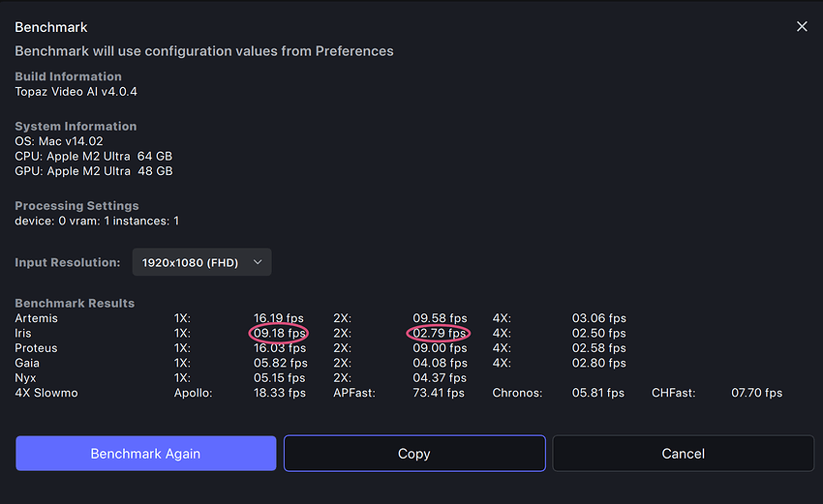Image resolution: width=823 pixels, height=504 pixels.
Task: Click the Chronos 05.81 fps result
Action: click(599, 393)
